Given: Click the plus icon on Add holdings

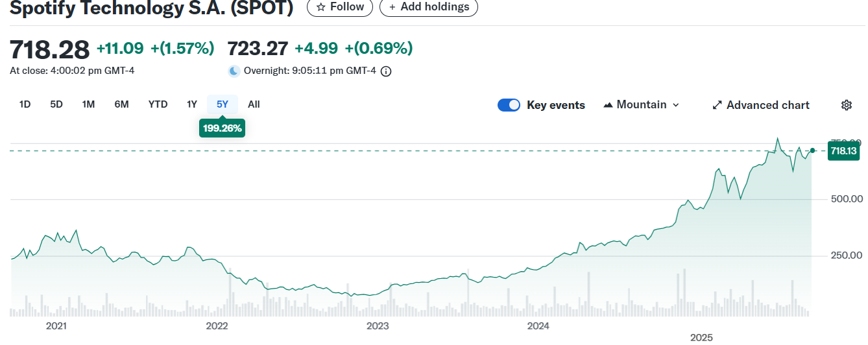Looking at the screenshot, I should pyautogui.click(x=392, y=7).
